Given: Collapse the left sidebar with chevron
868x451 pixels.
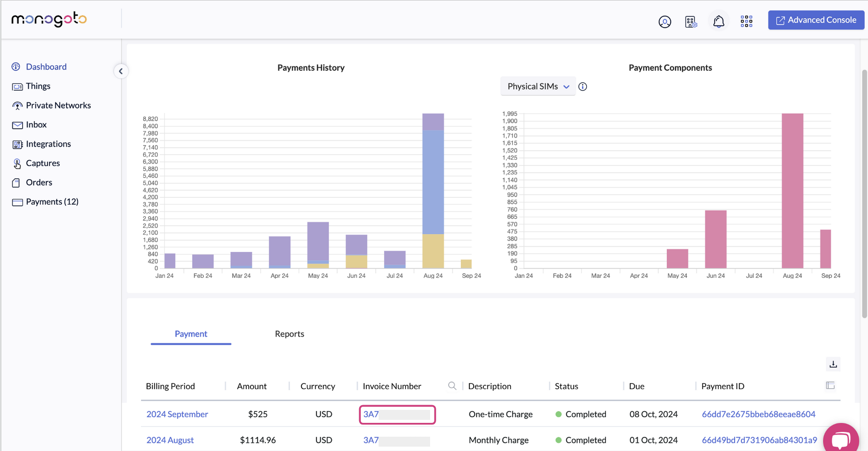Looking at the screenshot, I should pyautogui.click(x=121, y=71).
